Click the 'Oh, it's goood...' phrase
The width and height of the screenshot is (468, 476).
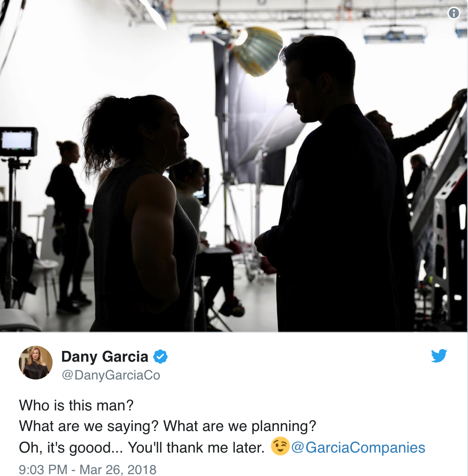coord(71,448)
